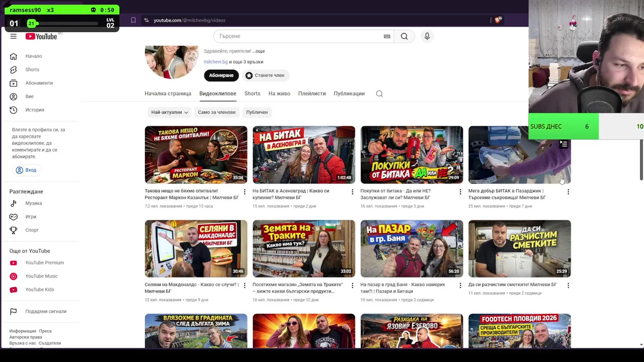Open options menu for Селяни на Макдоналдс video
This screenshot has height=362, width=644.
tap(245, 285)
